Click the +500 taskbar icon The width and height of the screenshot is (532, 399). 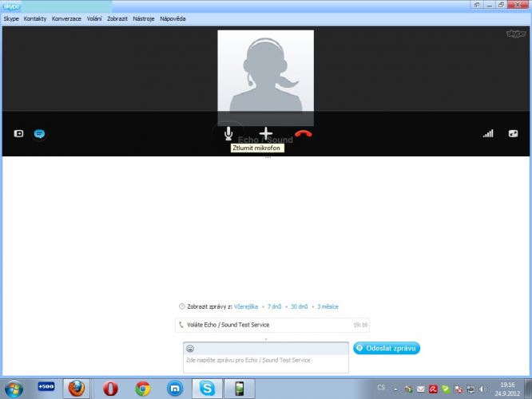click(x=46, y=386)
